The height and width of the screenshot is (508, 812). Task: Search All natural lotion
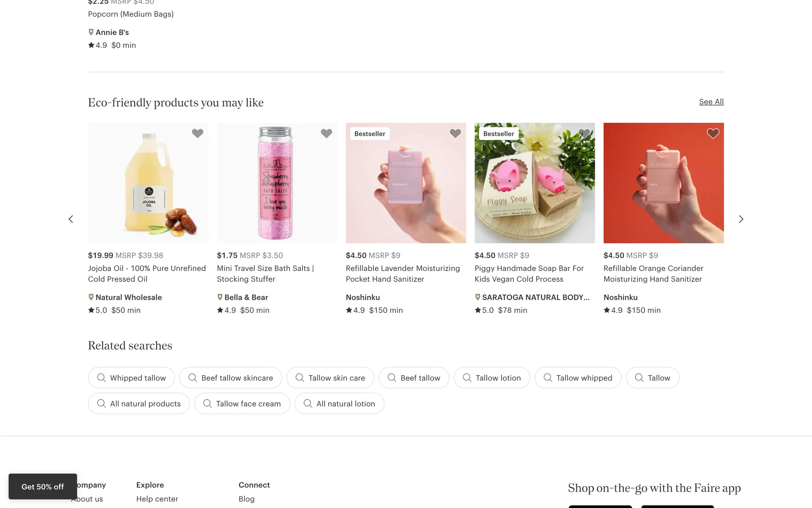pos(339,403)
